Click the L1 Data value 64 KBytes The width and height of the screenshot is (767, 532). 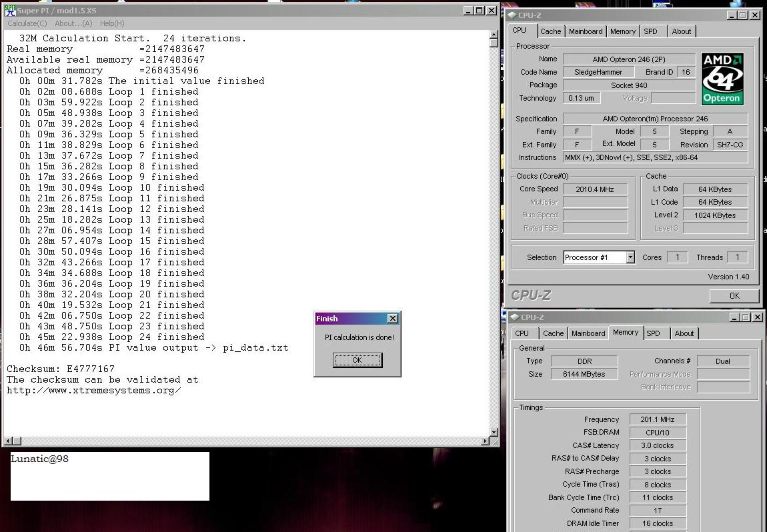pos(715,189)
